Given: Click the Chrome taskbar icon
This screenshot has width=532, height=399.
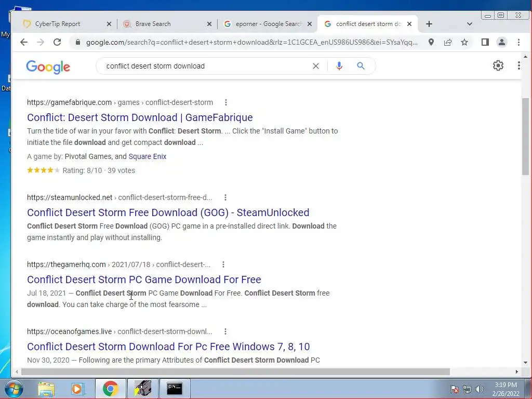Looking at the screenshot, I should click(110, 389).
